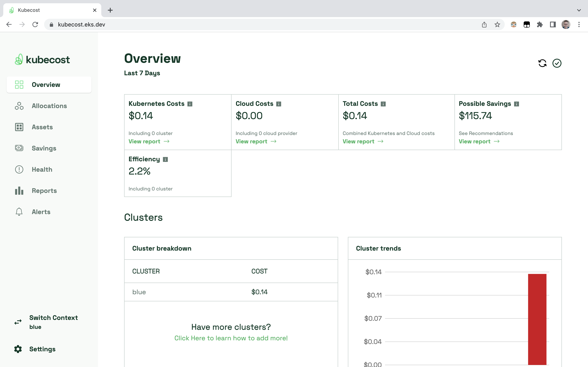Image resolution: width=588 pixels, height=367 pixels.
Task: Click the checkmark approval icon
Action: tap(557, 63)
